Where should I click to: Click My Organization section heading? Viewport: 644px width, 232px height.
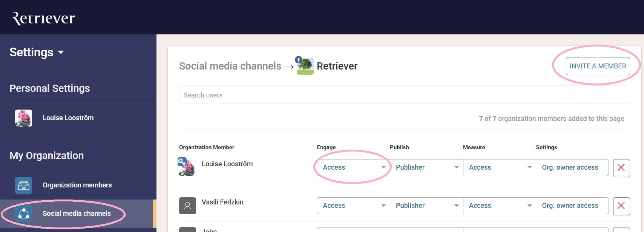(47, 156)
